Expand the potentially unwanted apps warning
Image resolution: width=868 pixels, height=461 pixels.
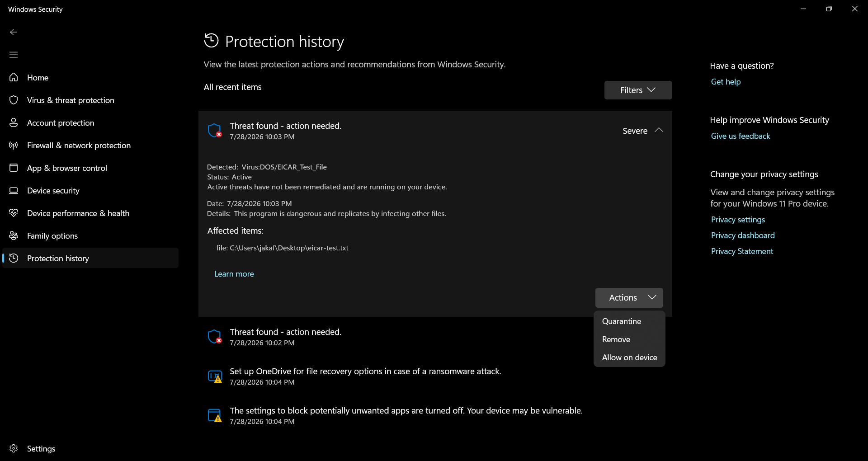(x=435, y=415)
